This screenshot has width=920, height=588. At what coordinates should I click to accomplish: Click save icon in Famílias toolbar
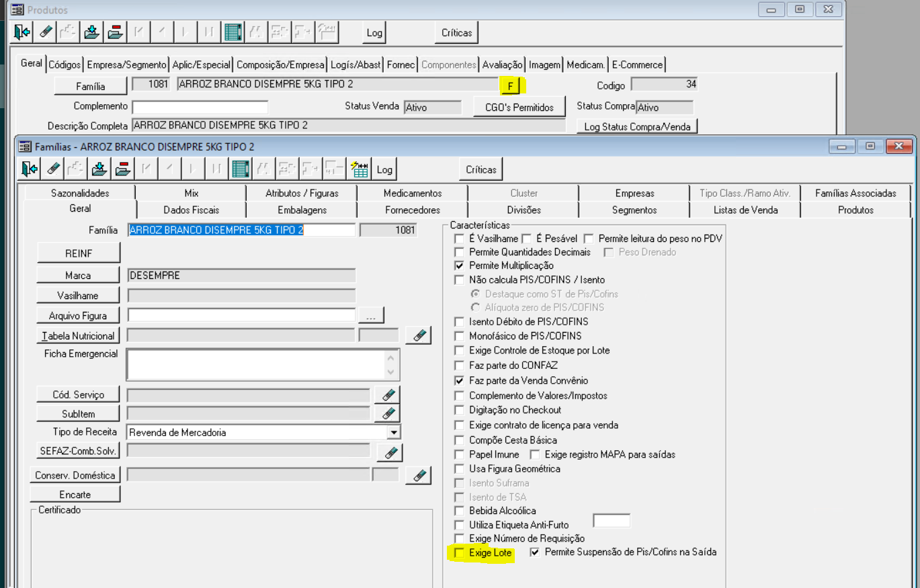click(99, 169)
